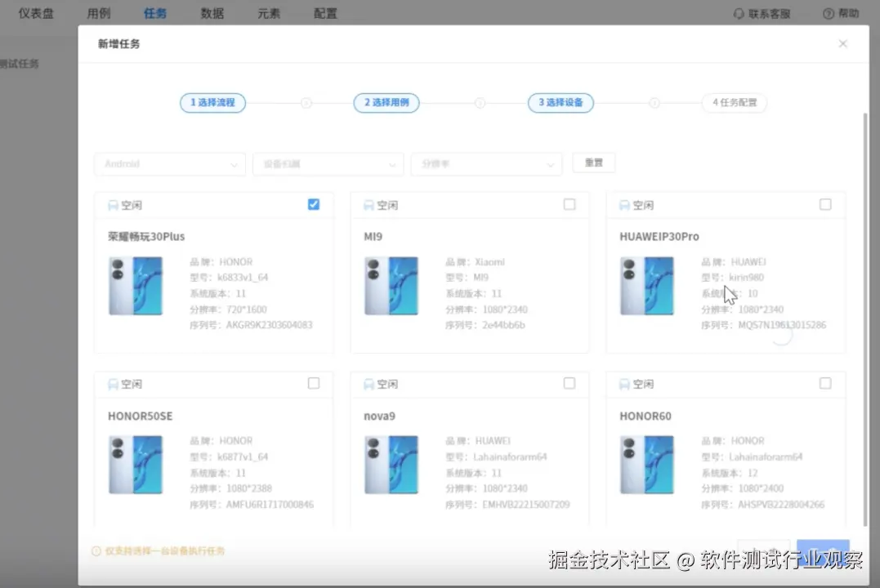
Task: Click serial number EMHVB22215007209
Action: (526, 505)
